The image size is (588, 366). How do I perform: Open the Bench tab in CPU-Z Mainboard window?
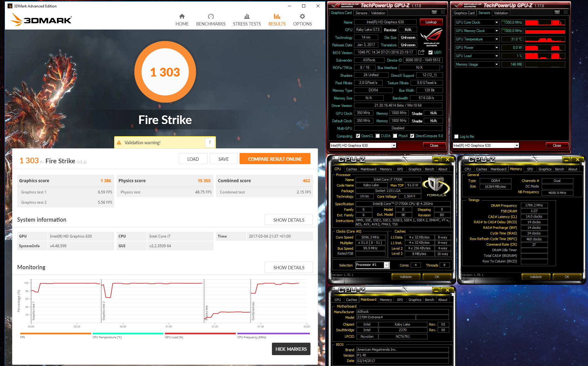(x=429, y=300)
